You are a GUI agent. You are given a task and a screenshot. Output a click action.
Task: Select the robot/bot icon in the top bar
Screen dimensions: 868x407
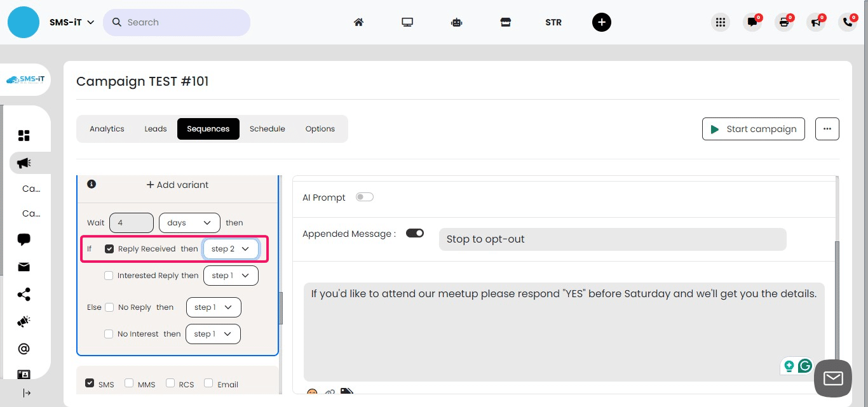pyautogui.click(x=456, y=22)
